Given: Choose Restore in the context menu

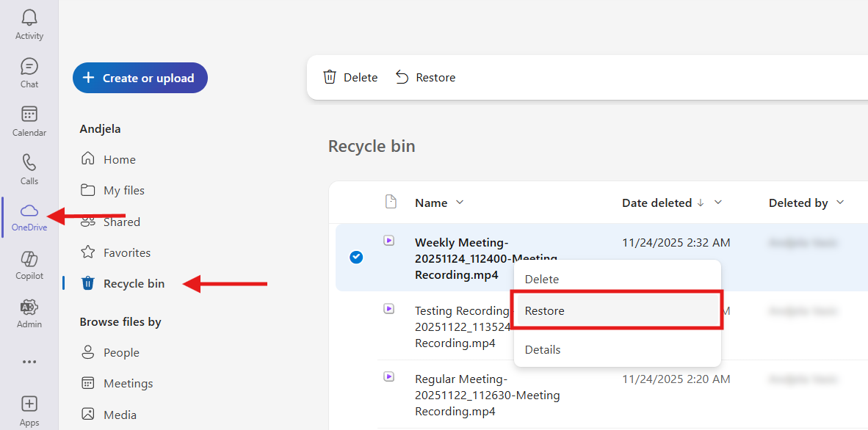Looking at the screenshot, I should coord(544,310).
